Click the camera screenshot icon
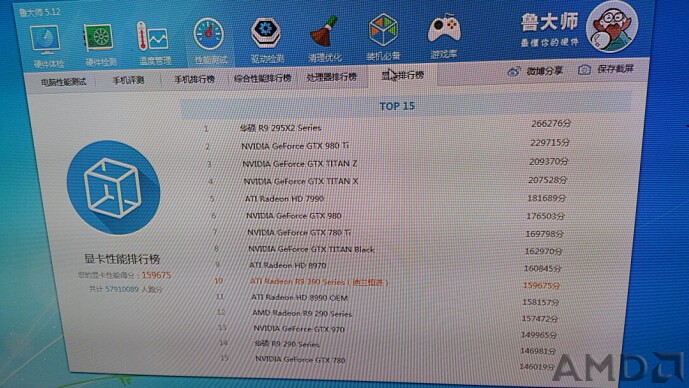 tap(584, 69)
